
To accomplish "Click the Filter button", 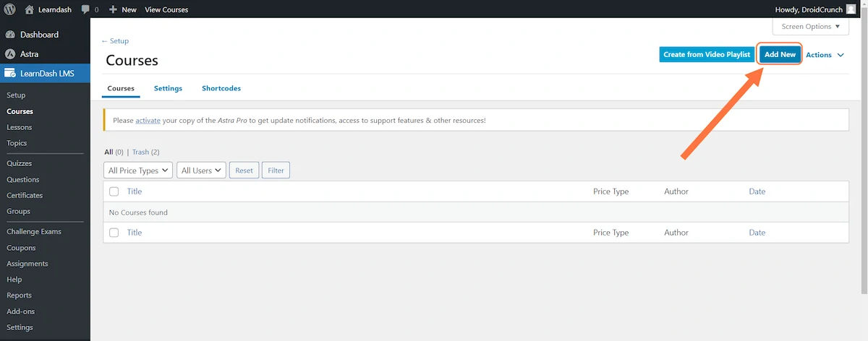I will (x=276, y=170).
